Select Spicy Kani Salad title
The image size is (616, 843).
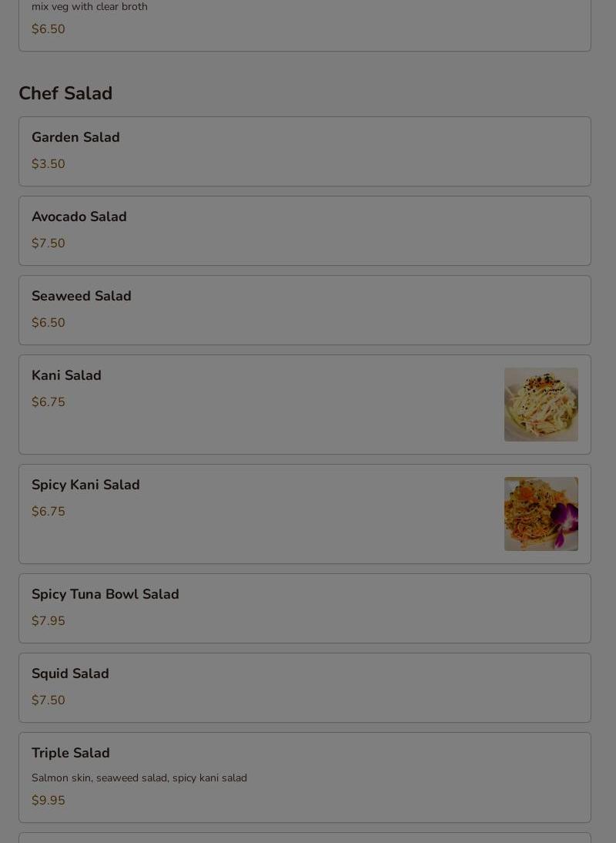(86, 485)
